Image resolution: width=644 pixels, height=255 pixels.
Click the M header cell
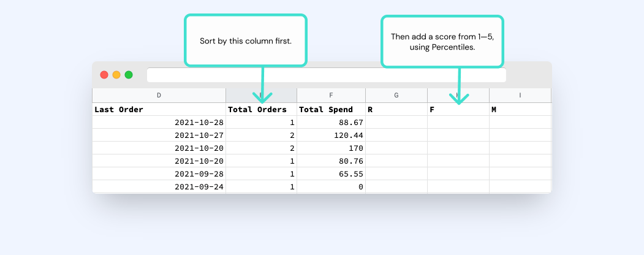click(x=520, y=109)
